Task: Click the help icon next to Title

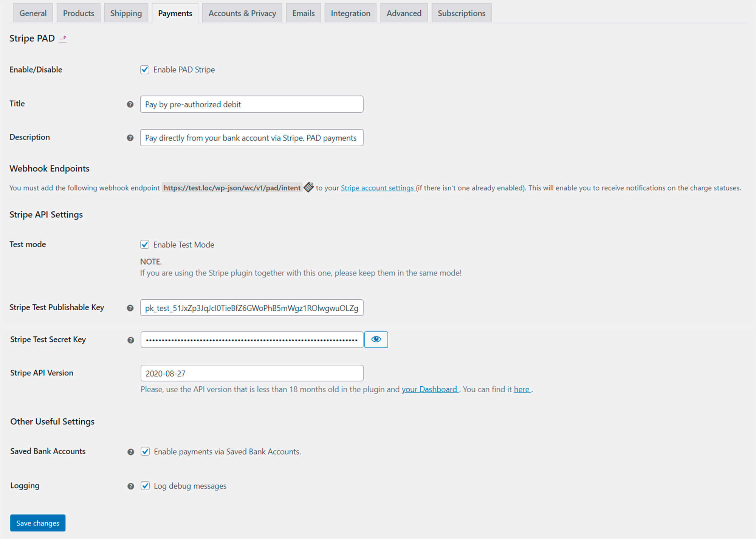Action: (x=130, y=104)
